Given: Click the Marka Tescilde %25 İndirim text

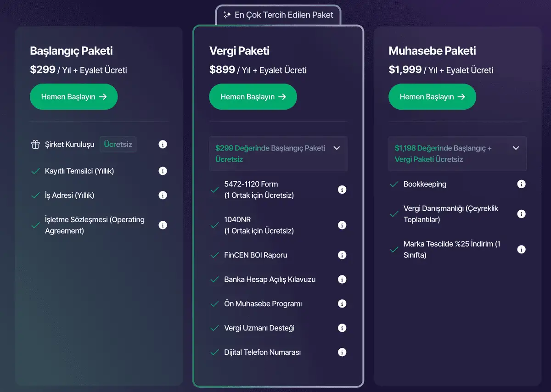Looking at the screenshot, I should (x=452, y=249).
